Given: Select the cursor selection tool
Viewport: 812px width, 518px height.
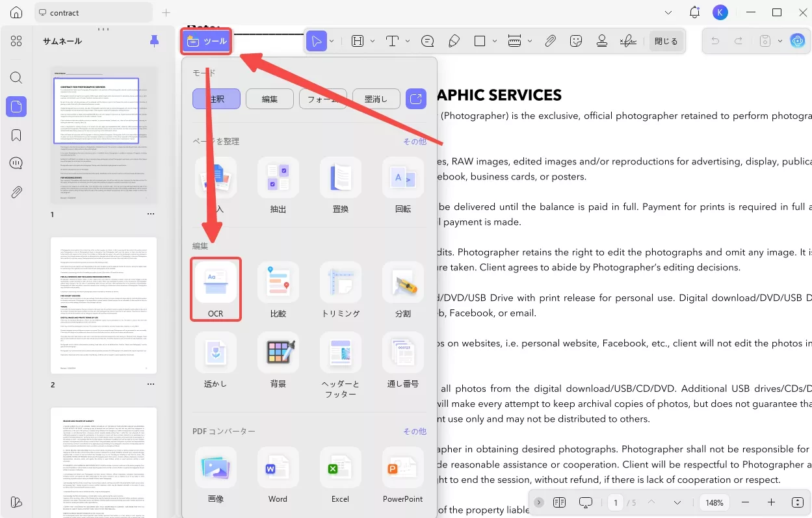Looking at the screenshot, I should coord(317,41).
